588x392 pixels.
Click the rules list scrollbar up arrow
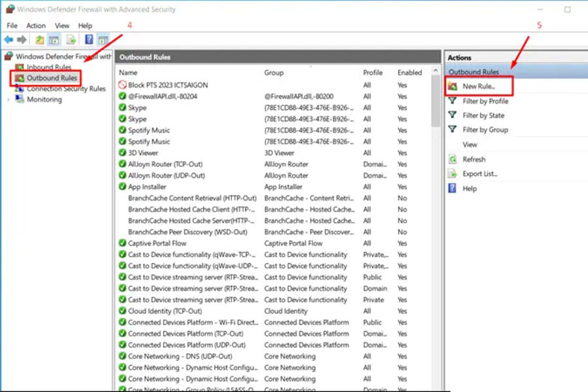pyautogui.click(x=435, y=70)
